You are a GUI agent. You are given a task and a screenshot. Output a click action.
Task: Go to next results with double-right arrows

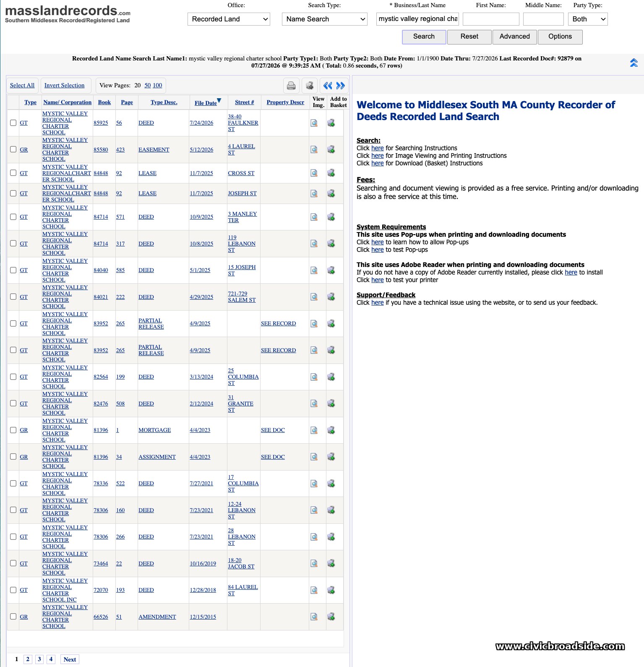click(x=341, y=86)
